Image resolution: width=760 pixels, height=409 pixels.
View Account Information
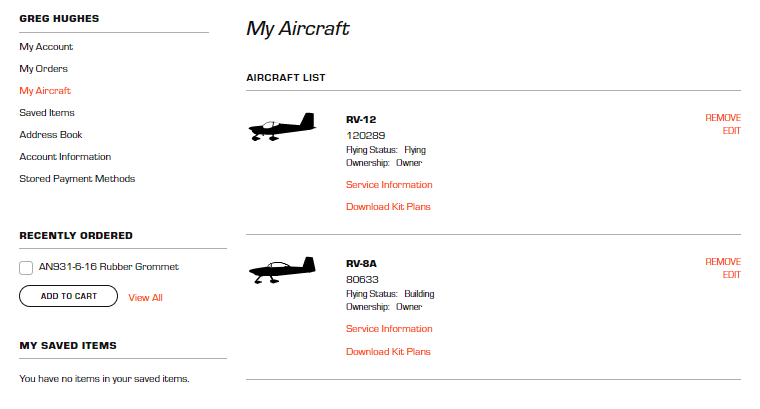pyautogui.click(x=65, y=157)
